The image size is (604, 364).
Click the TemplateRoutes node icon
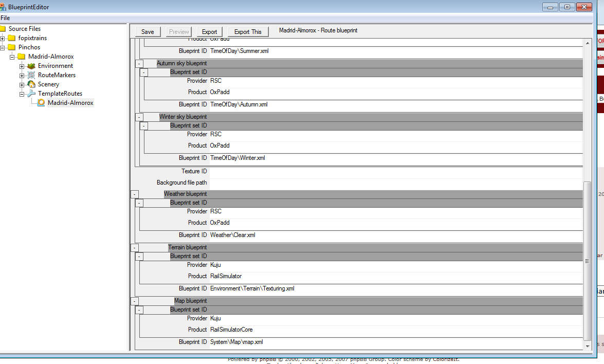[x=31, y=94]
